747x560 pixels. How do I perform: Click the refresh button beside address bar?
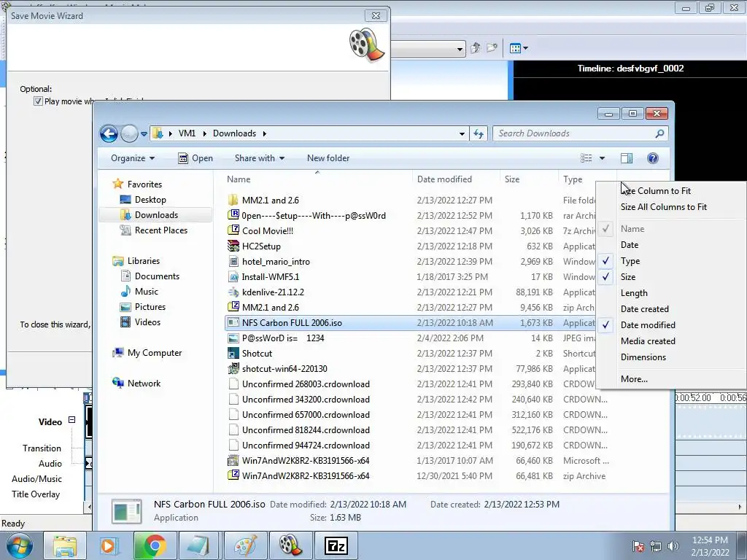[479, 134]
